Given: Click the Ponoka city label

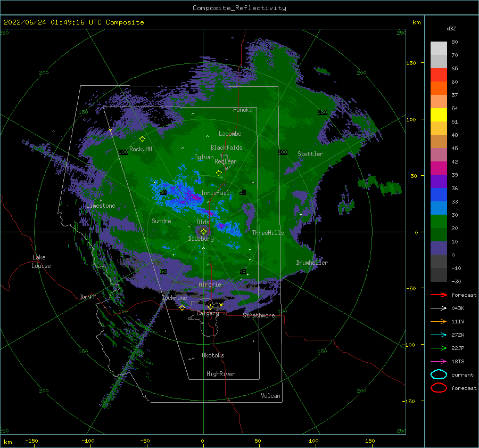Looking at the screenshot, I should [243, 110].
